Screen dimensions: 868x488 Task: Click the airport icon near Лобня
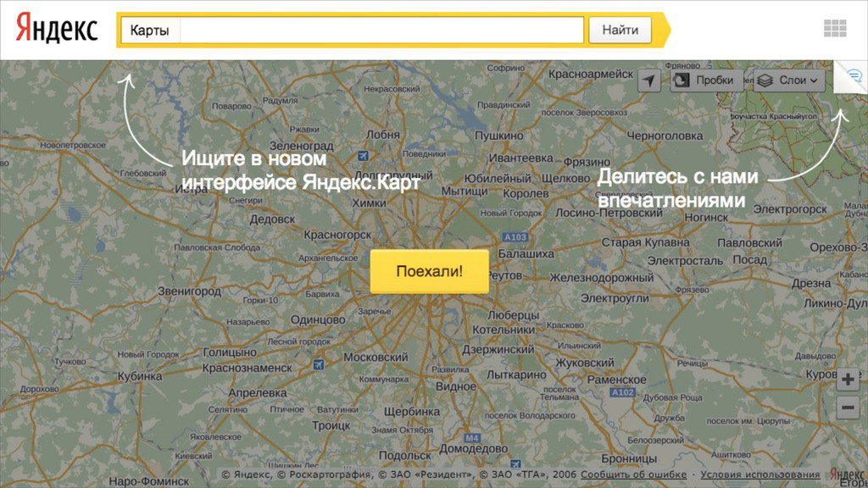(363, 156)
